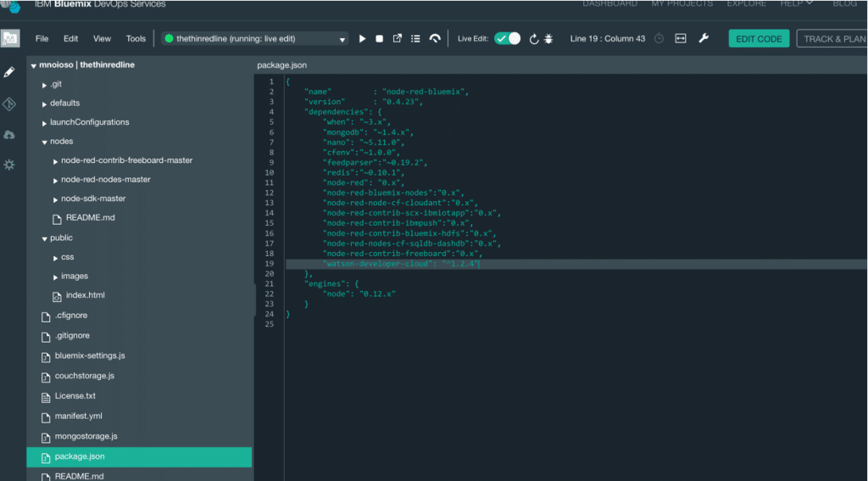Click the IBM Bluemix logo

click(10, 6)
